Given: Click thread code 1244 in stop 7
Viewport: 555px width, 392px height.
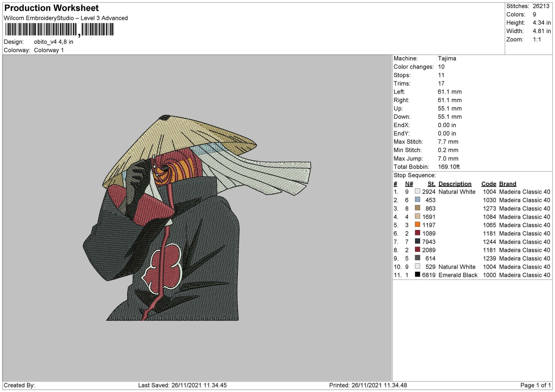Looking at the screenshot, I should [x=490, y=242].
